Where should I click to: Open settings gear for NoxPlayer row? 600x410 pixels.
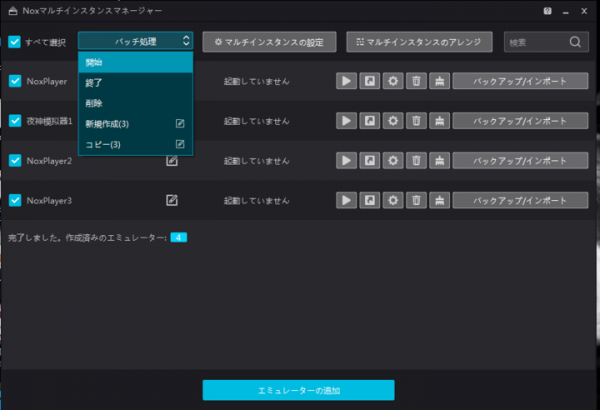pos(393,81)
